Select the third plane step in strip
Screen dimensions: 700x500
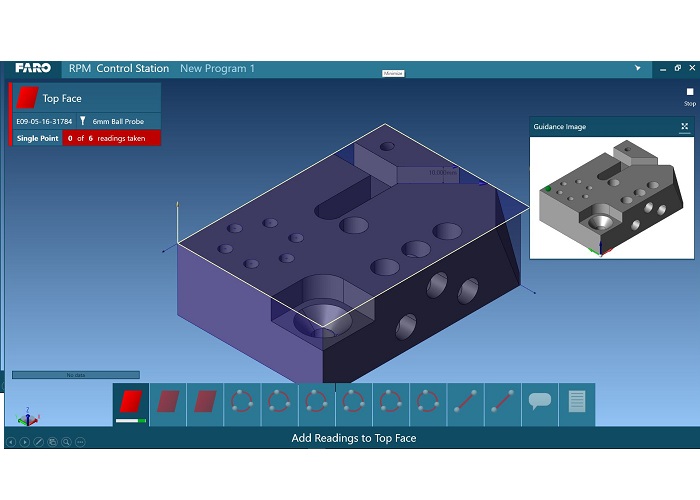[205, 404]
